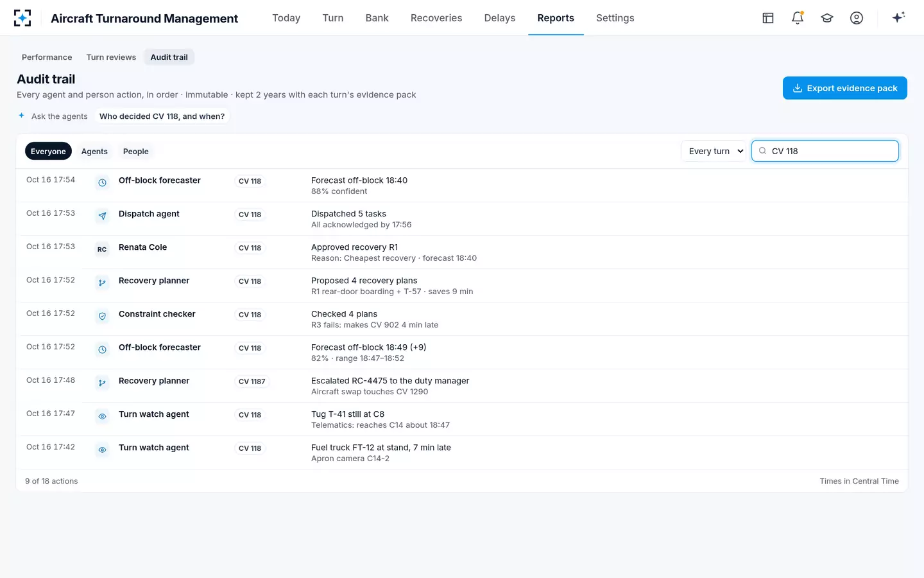Click the CV 118 search field
This screenshot has height=578, width=924.
[825, 151]
